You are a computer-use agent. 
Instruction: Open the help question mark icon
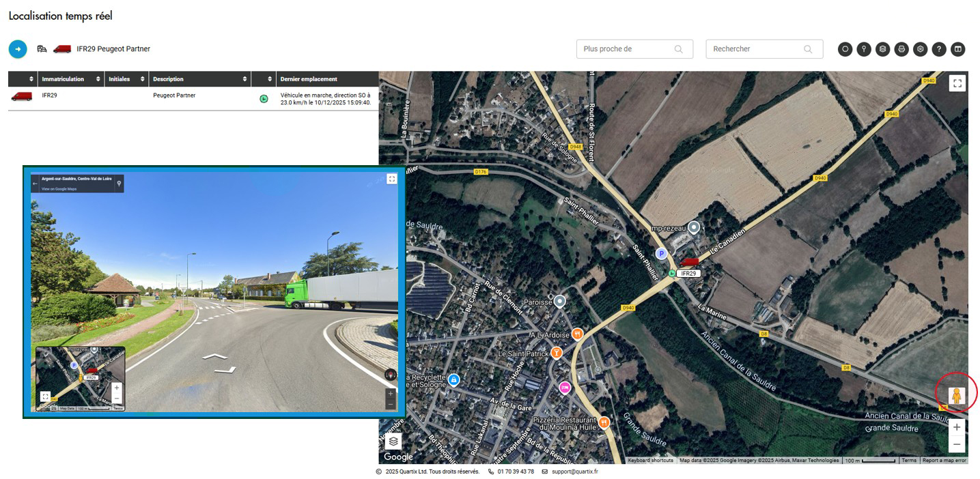940,49
